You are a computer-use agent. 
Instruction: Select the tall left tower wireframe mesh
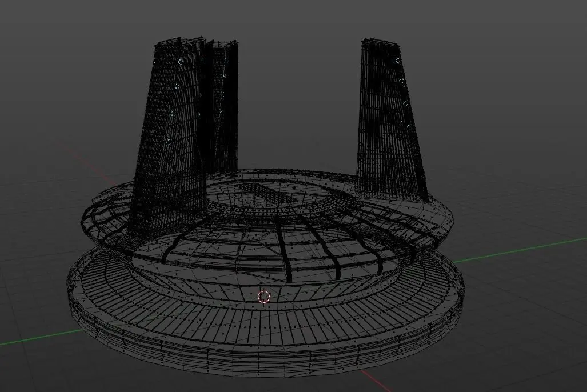pos(169,137)
